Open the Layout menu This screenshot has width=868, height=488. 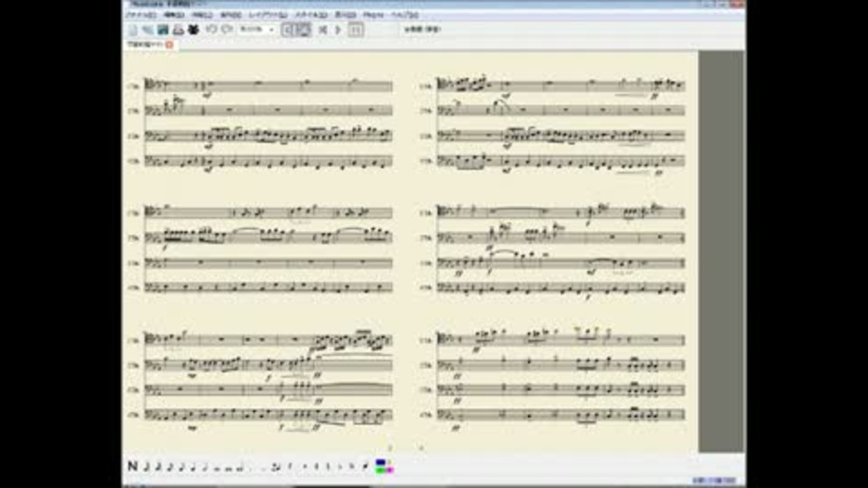click(x=268, y=15)
